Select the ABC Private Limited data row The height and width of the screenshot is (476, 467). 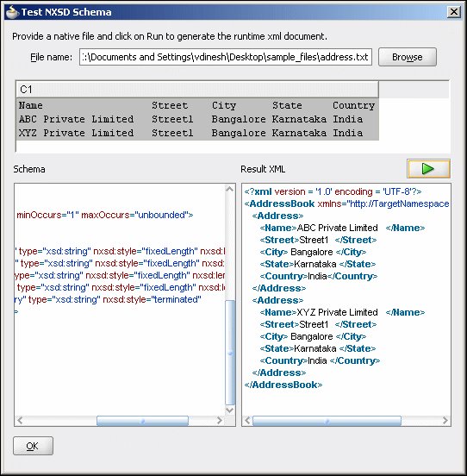click(197, 119)
